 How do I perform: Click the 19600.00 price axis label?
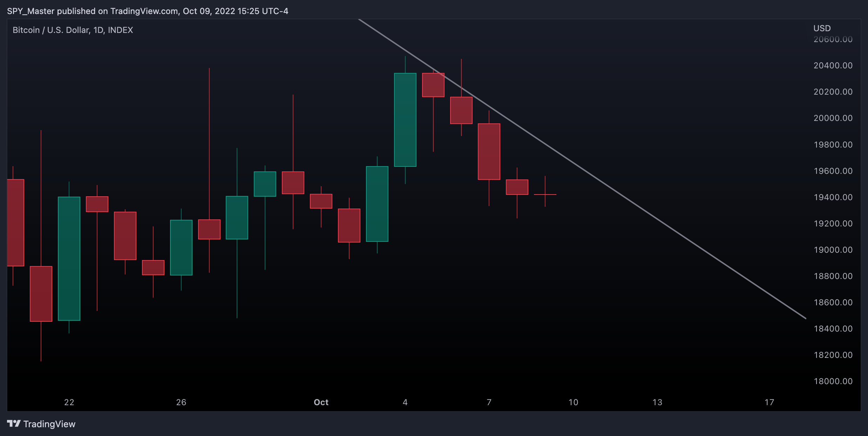pos(833,171)
